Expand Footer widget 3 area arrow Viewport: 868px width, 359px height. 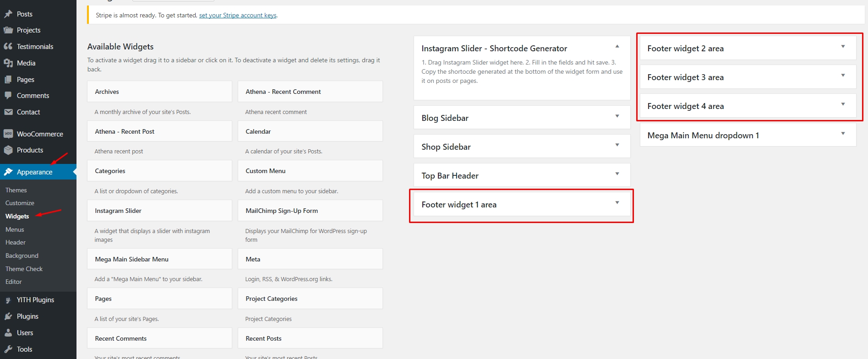[x=843, y=76]
